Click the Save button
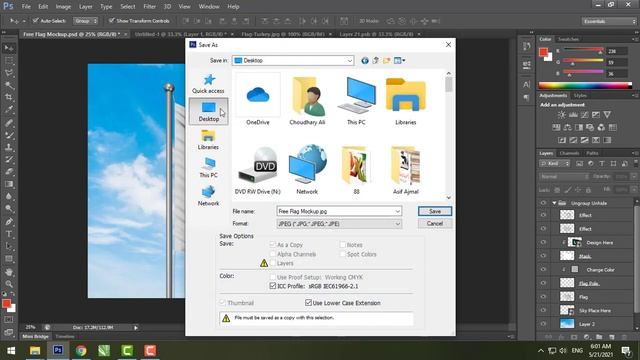This screenshot has height=360, width=640. point(435,211)
